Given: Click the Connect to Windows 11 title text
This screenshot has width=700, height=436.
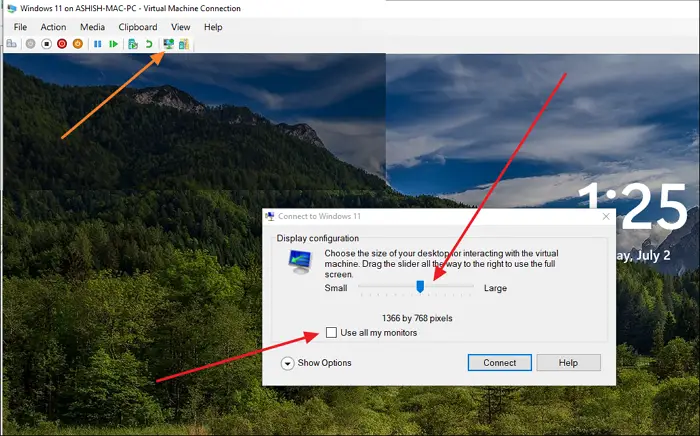Looking at the screenshot, I should 319,216.
